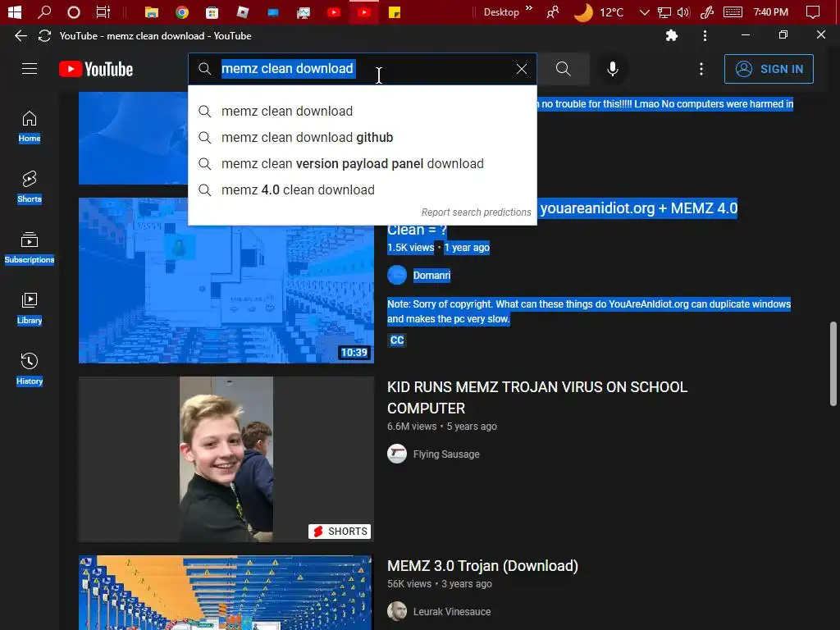The width and height of the screenshot is (840, 630).
Task: Open Windows taskbar search magnifier
Action: tap(44, 11)
